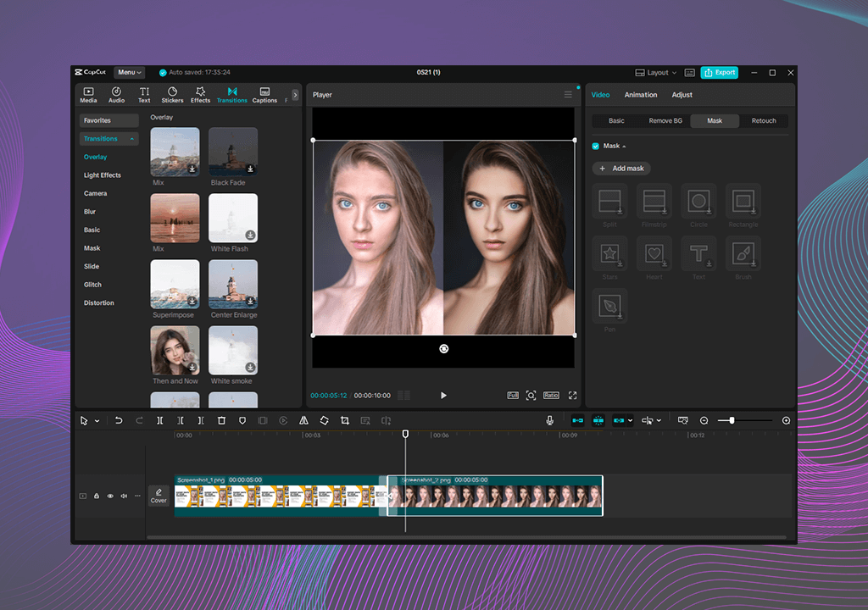The image size is (868, 610).
Task: Open the preview axis dropdown arrow
Action: [659, 421]
